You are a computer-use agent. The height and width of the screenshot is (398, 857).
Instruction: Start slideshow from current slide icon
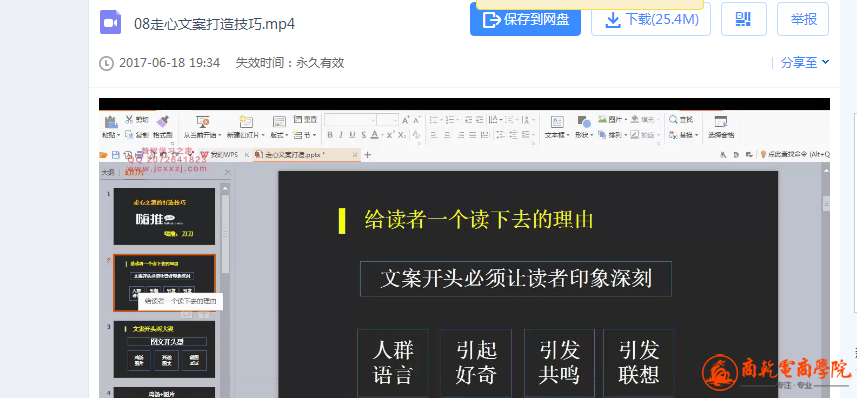tap(203, 122)
